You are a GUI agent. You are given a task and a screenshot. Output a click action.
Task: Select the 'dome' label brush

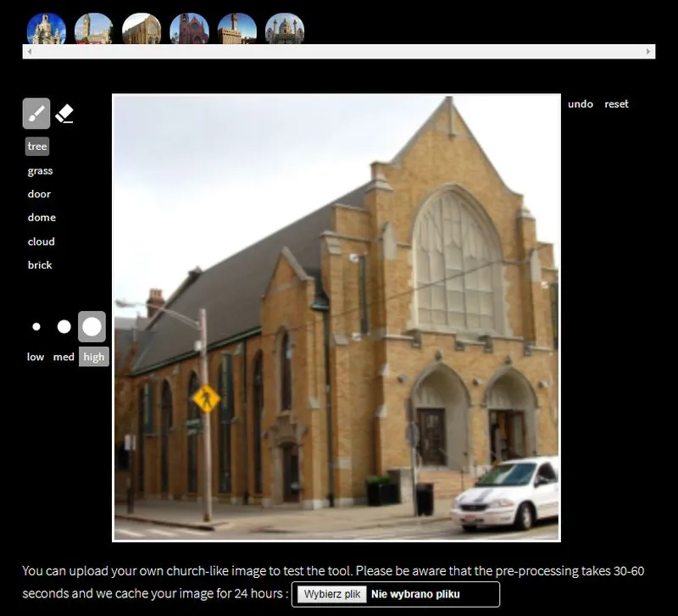tap(40, 217)
